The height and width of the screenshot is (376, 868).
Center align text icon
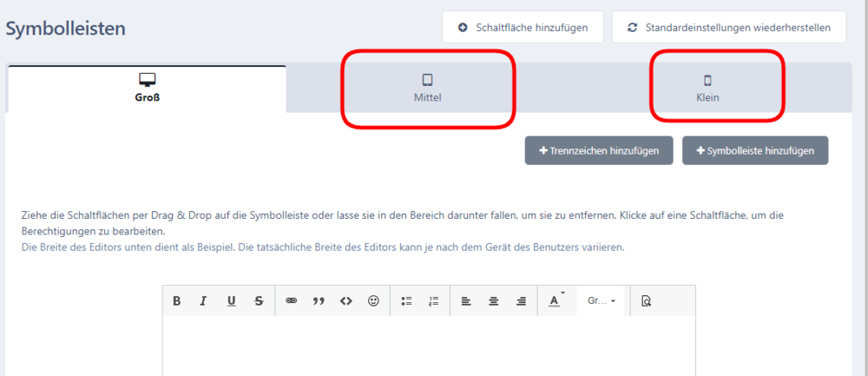tap(493, 301)
